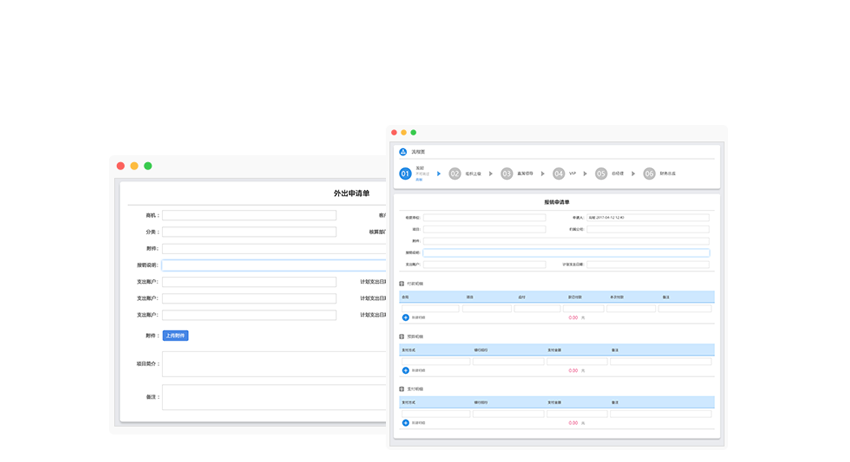
Task: Collapse the first detail section
Action: (402, 284)
